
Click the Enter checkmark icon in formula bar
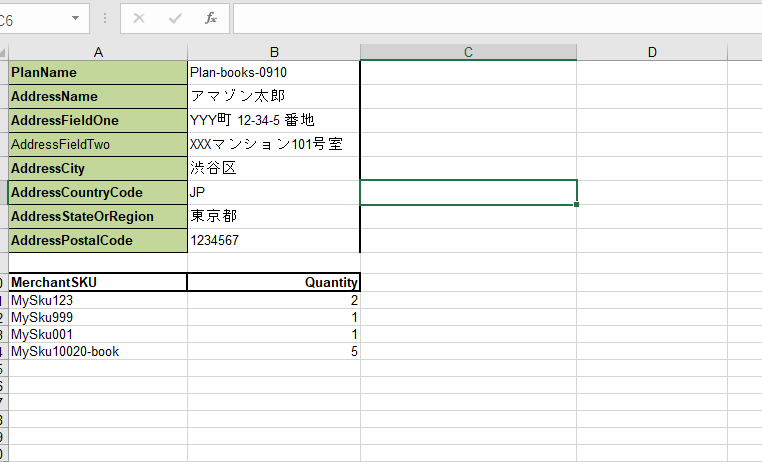[175, 18]
